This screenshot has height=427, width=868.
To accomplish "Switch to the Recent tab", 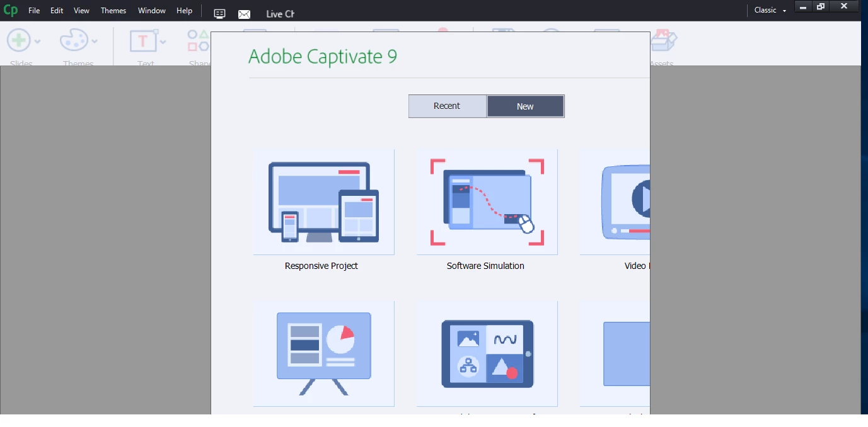I will pos(448,106).
